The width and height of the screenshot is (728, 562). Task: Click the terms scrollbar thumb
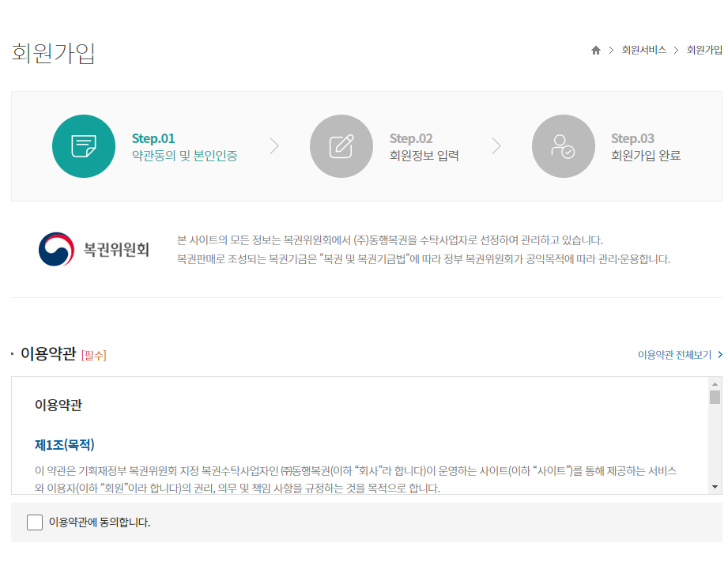tap(715, 397)
